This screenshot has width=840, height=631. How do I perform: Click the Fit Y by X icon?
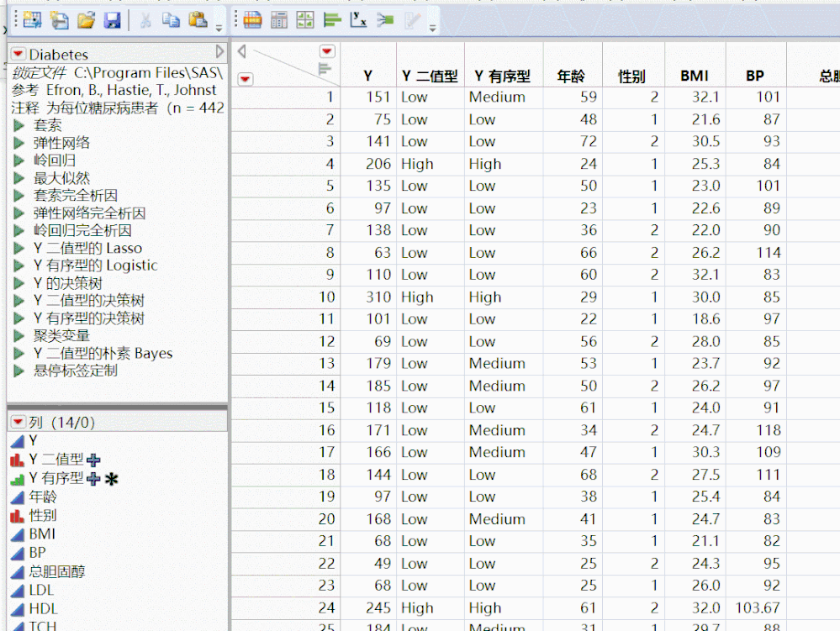coord(359,18)
